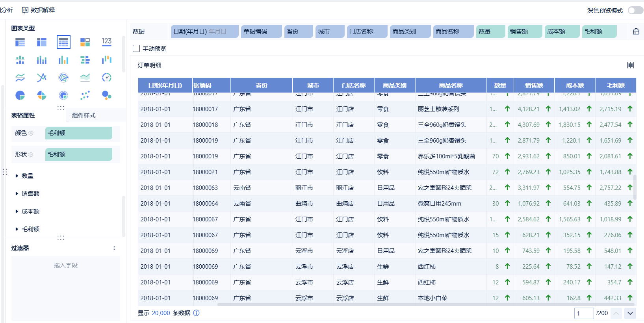Switch to the 组件样式 tab
644x323 pixels.
pyautogui.click(x=84, y=115)
